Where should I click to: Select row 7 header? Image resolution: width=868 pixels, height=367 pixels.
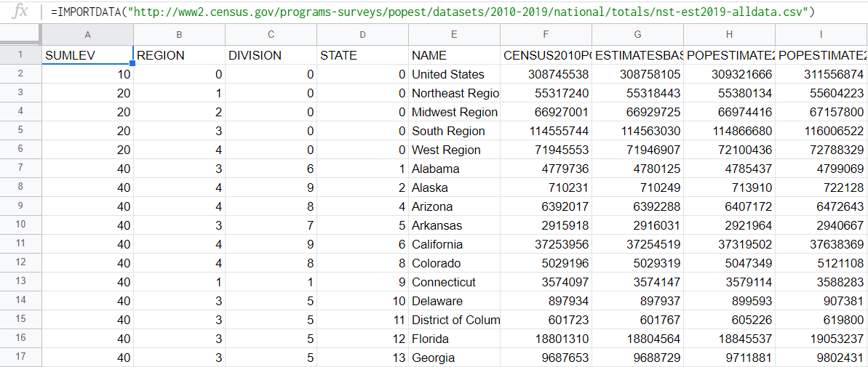tap(20, 169)
